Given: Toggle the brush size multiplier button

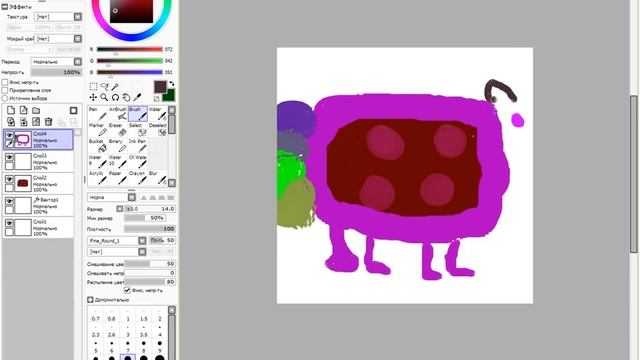Looking at the screenshot, I should (120, 209).
